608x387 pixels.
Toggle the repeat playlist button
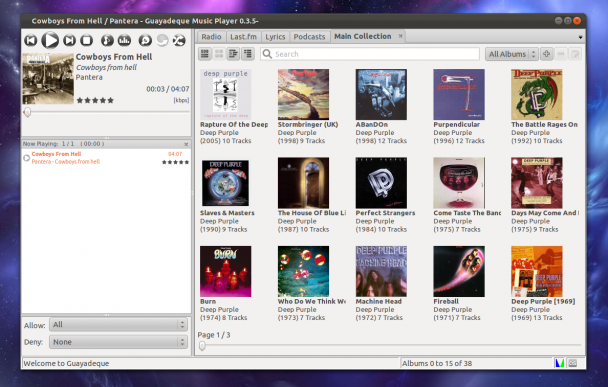(x=145, y=40)
